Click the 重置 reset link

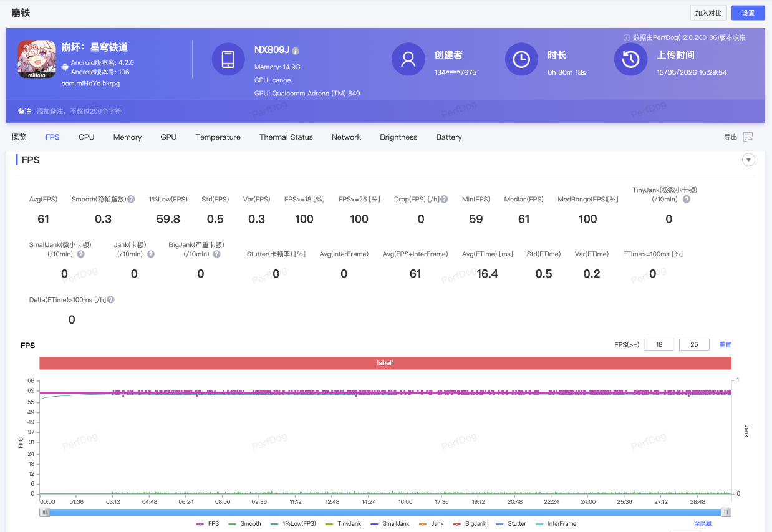pos(725,344)
